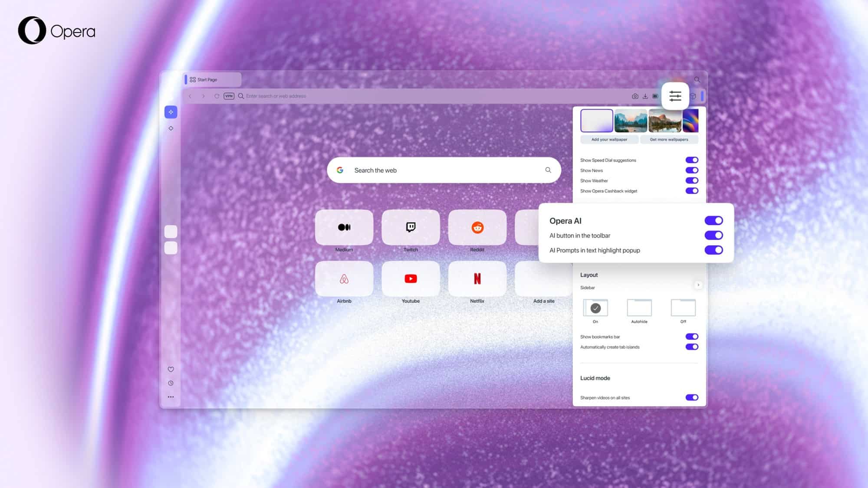The image size is (868, 488).
Task: Open Get more wallpapers
Action: coord(669,139)
